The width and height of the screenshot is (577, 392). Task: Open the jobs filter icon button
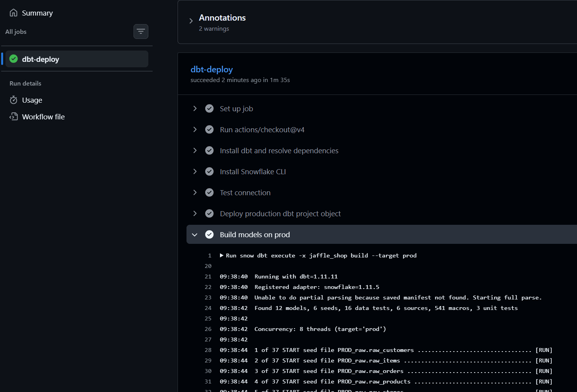pos(141,31)
